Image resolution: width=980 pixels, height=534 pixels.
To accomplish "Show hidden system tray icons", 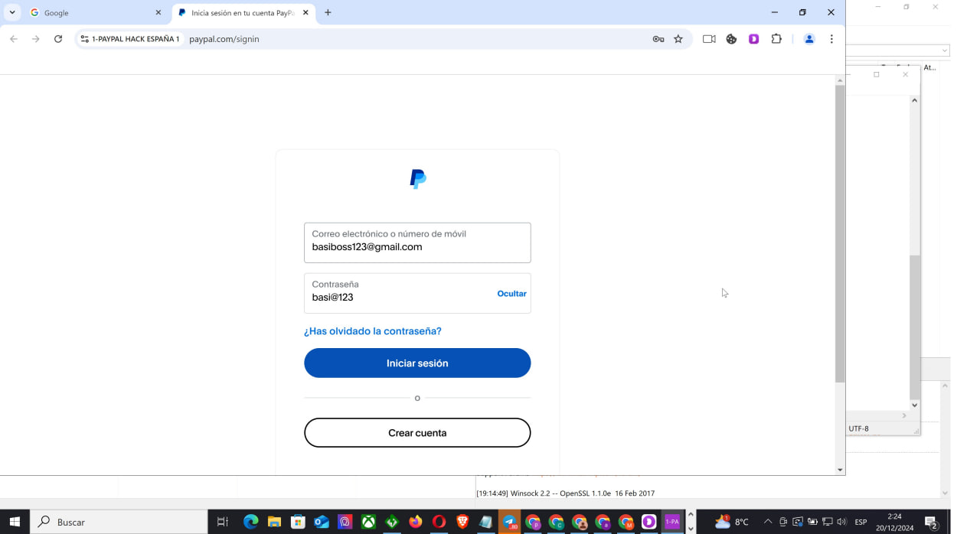I will [x=768, y=522].
